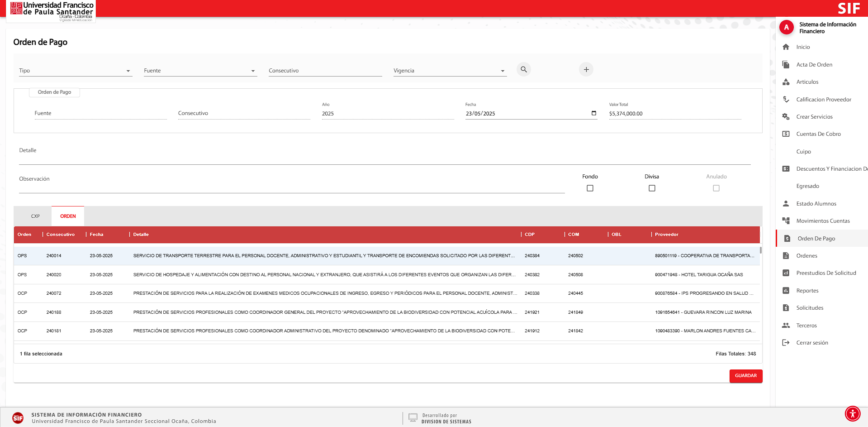Select row with consecutivo 240020
Viewport: 868px width, 427px height.
tap(387, 275)
